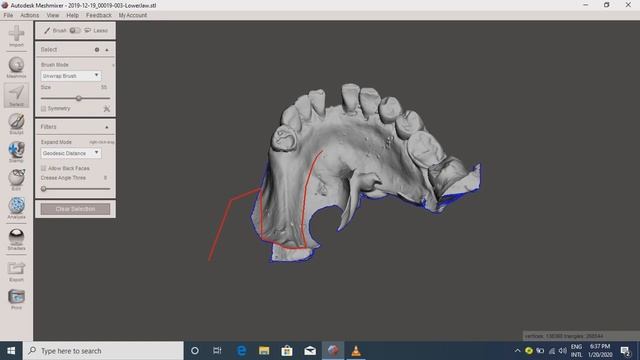
Task: Open the Print tool
Action: pos(16,299)
